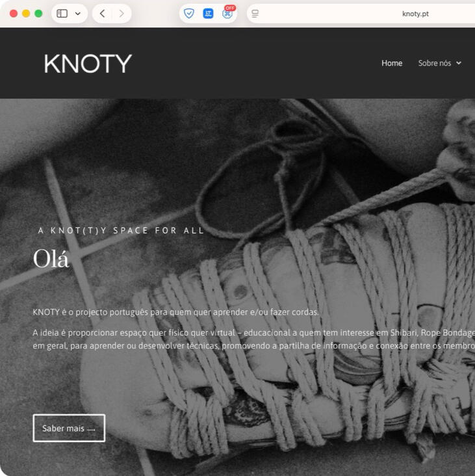Go back using the left arrow

tap(103, 14)
